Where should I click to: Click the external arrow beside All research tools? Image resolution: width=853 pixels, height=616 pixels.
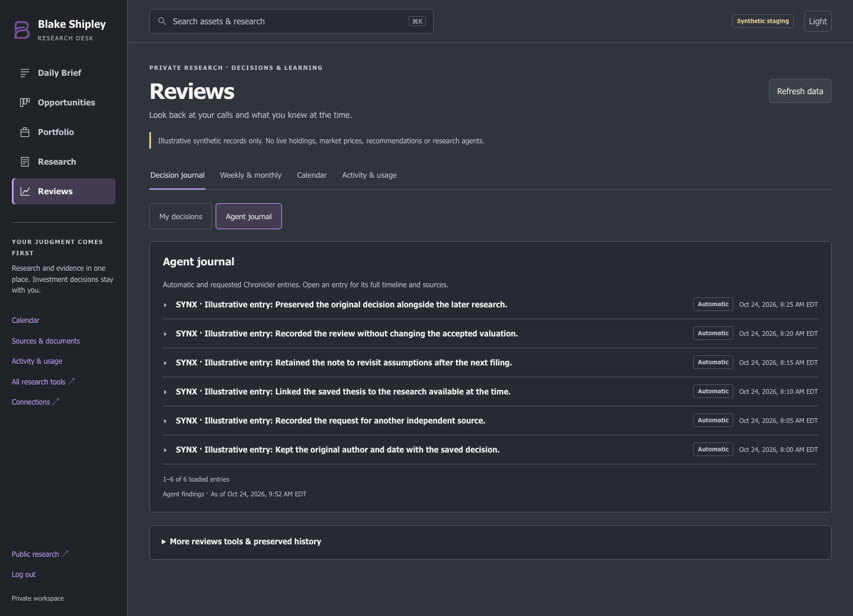tap(72, 381)
